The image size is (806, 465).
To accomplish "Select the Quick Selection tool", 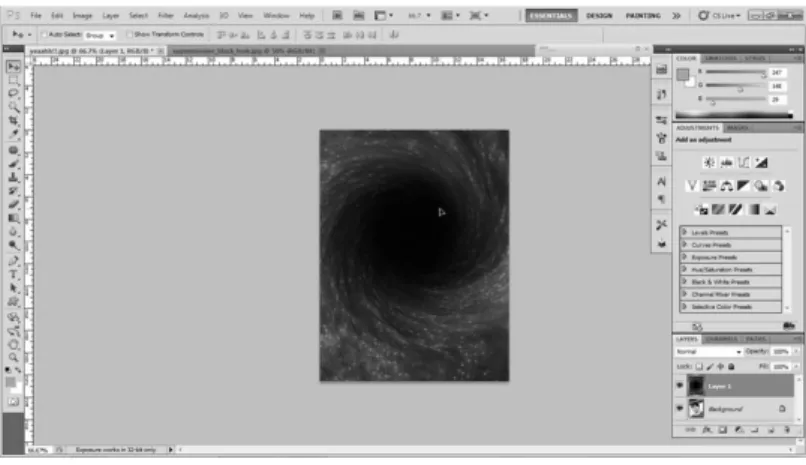I will (x=13, y=107).
